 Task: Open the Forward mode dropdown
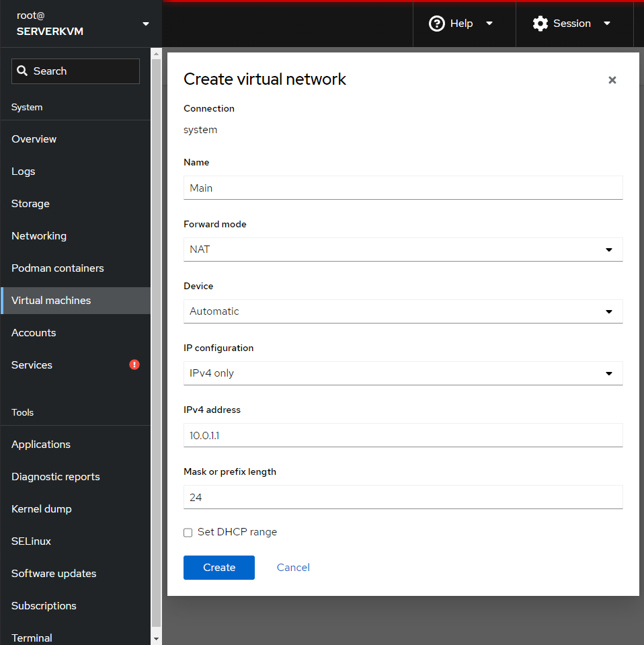click(x=403, y=250)
